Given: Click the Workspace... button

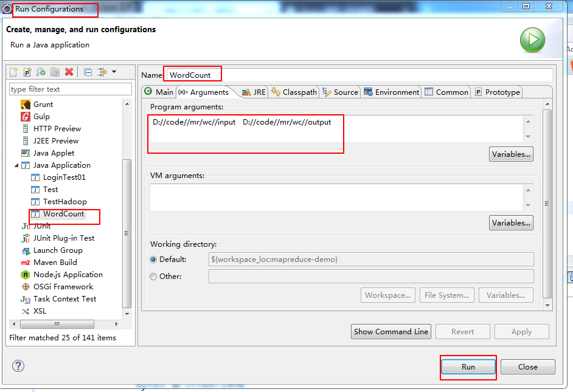Looking at the screenshot, I should coord(387,295).
